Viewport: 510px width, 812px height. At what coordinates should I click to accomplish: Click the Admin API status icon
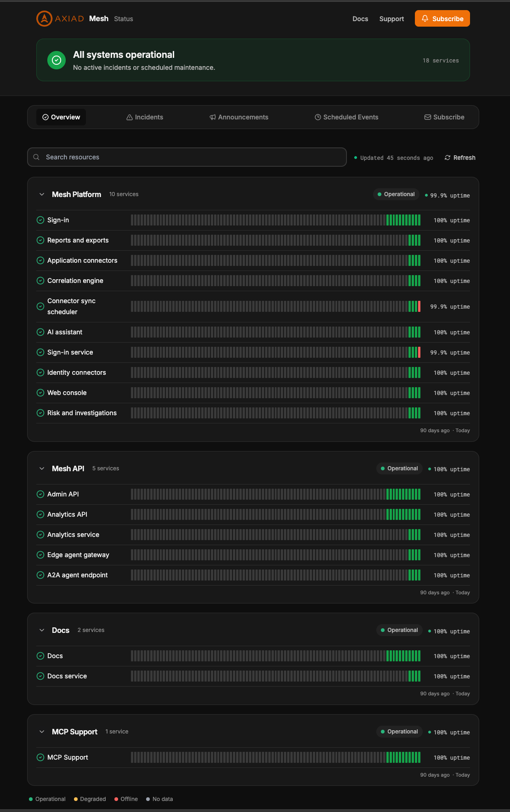click(x=40, y=494)
